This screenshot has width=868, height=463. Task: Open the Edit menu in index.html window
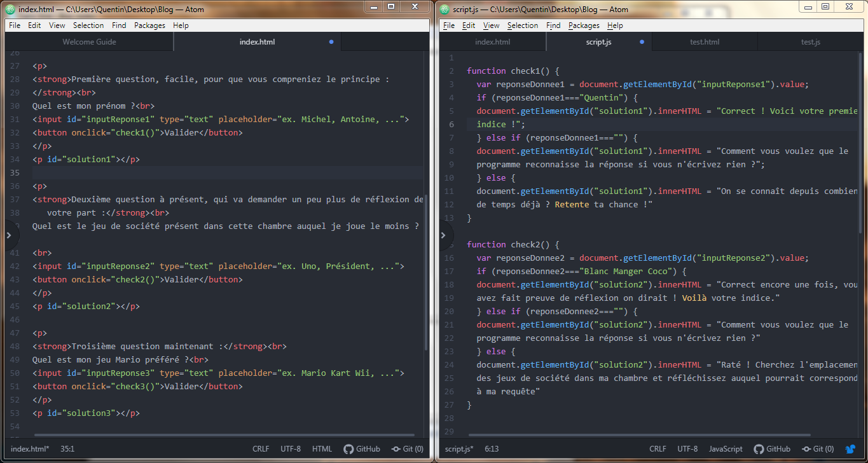coord(34,25)
